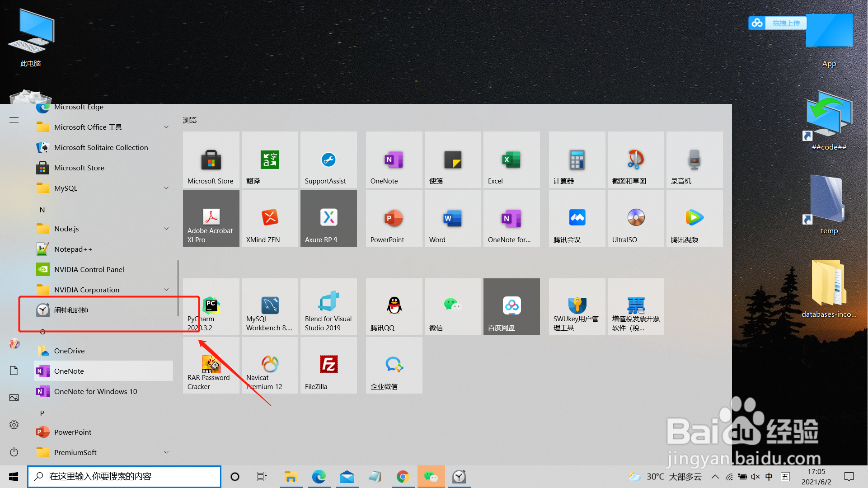Image resolution: width=868 pixels, height=488 pixels.
Task: Open the 翻译 translator tile
Action: coord(270,160)
